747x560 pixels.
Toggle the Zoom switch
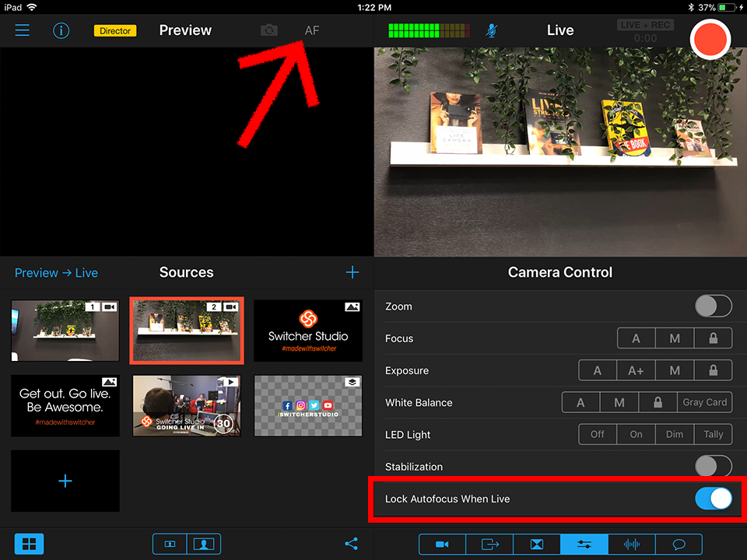(x=714, y=306)
